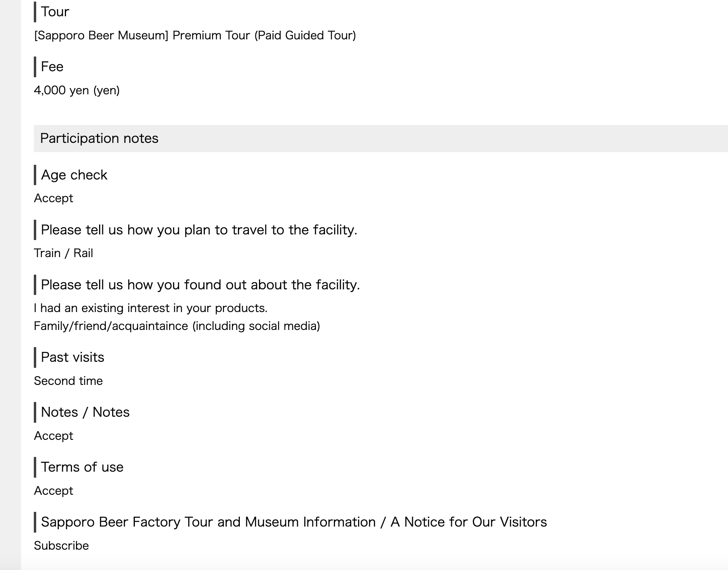Image resolution: width=728 pixels, height=570 pixels.
Task: Click the found out about the facility question
Action: coord(200,285)
